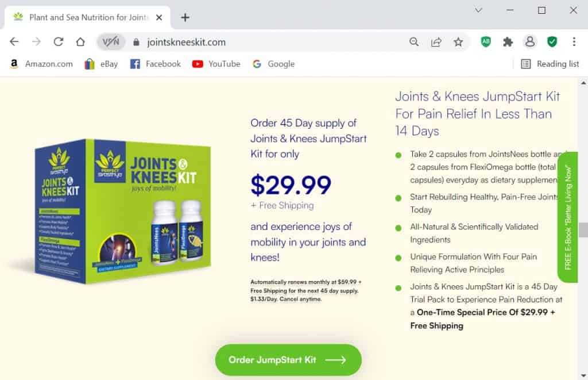This screenshot has width=588, height=380.
Task: Open the zoom magnifier icon
Action: pos(414,42)
